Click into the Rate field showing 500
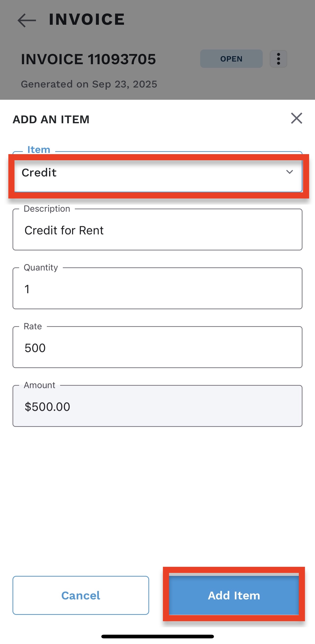 [x=157, y=347]
